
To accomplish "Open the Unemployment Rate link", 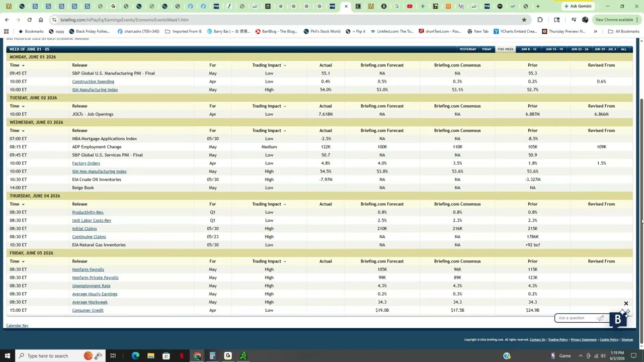I will [x=91, y=286].
